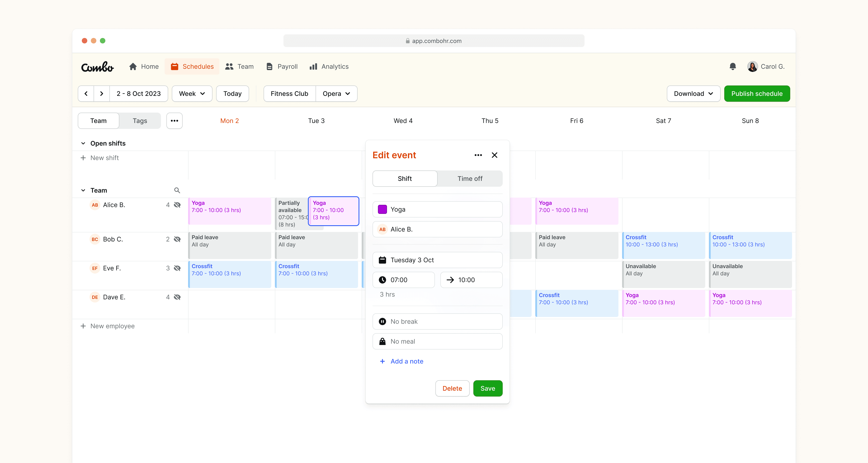The width and height of the screenshot is (868, 463).
Task: Expand the Opera location dropdown
Action: tap(336, 93)
